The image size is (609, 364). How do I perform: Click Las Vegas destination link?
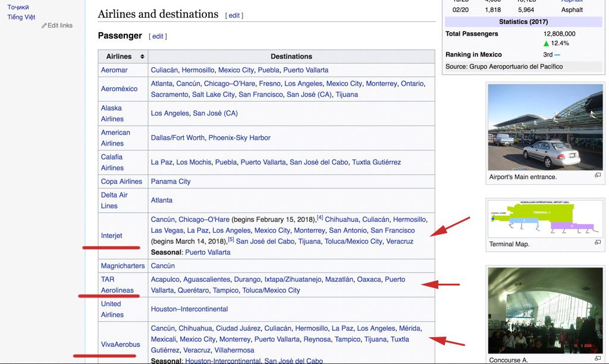coord(167,230)
